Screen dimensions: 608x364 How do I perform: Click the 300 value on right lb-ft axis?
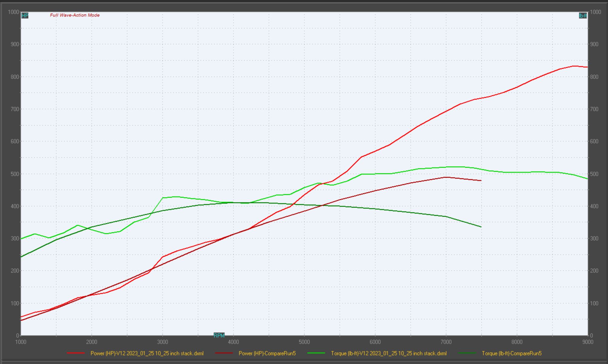(x=594, y=238)
